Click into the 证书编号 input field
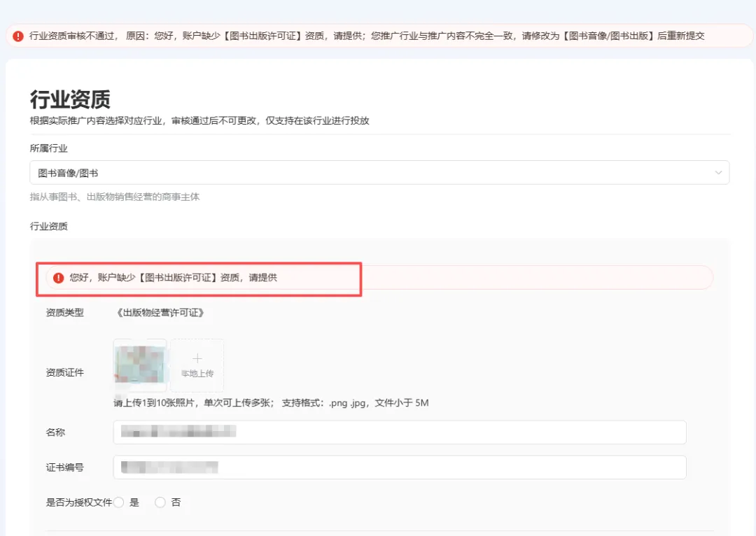Viewport: 756px width, 536px height. (400, 467)
